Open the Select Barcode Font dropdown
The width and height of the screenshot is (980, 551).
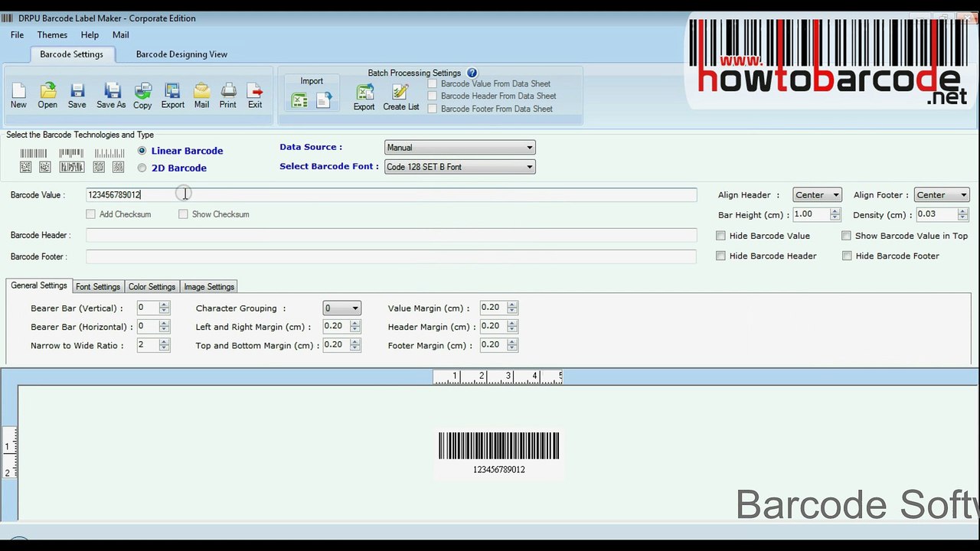459,167
